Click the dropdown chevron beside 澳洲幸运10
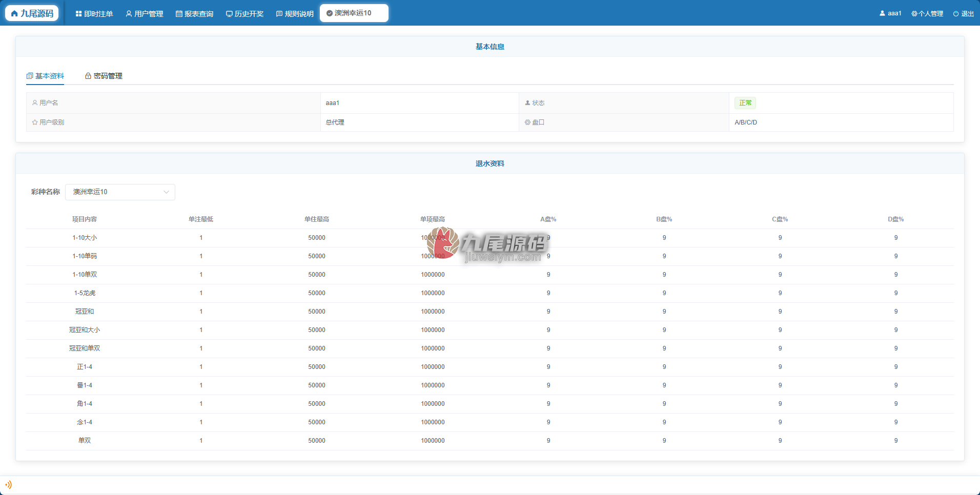The width and height of the screenshot is (980, 495). tap(166, 192)
